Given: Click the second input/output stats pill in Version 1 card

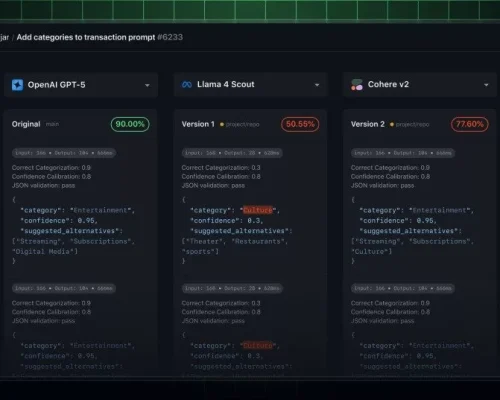Looking at the screenshot, I should (x=232, y=288).
